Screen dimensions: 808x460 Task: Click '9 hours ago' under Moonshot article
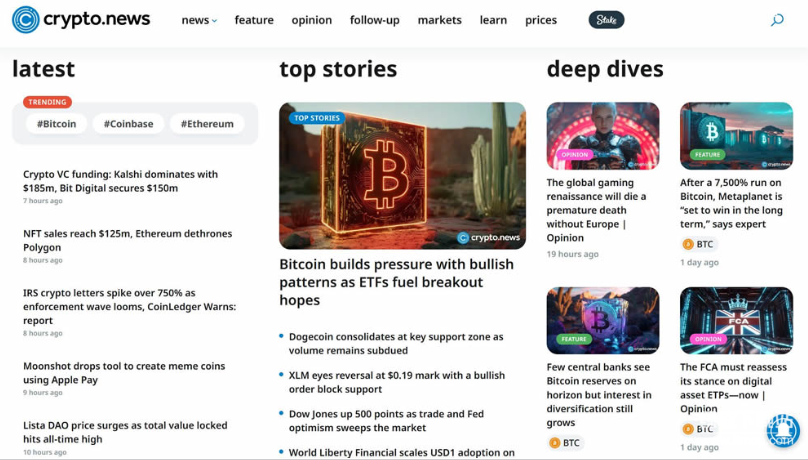click(x=43, y=393)
